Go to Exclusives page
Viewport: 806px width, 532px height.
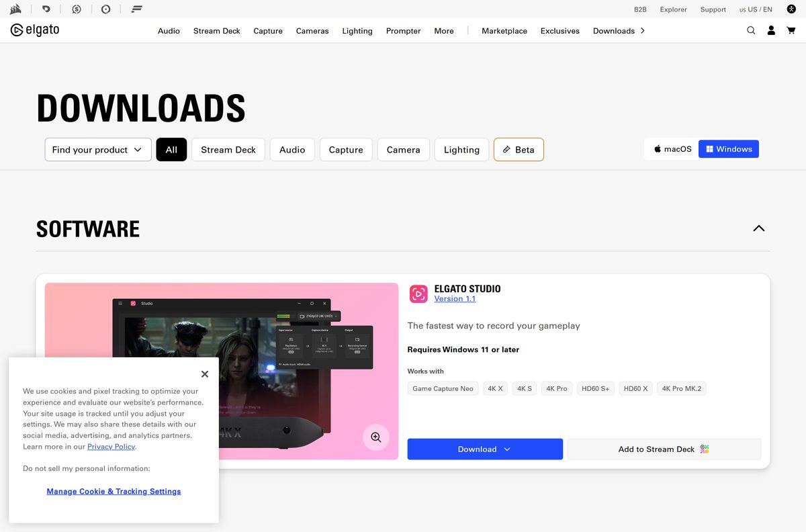(x=560, y=31)
